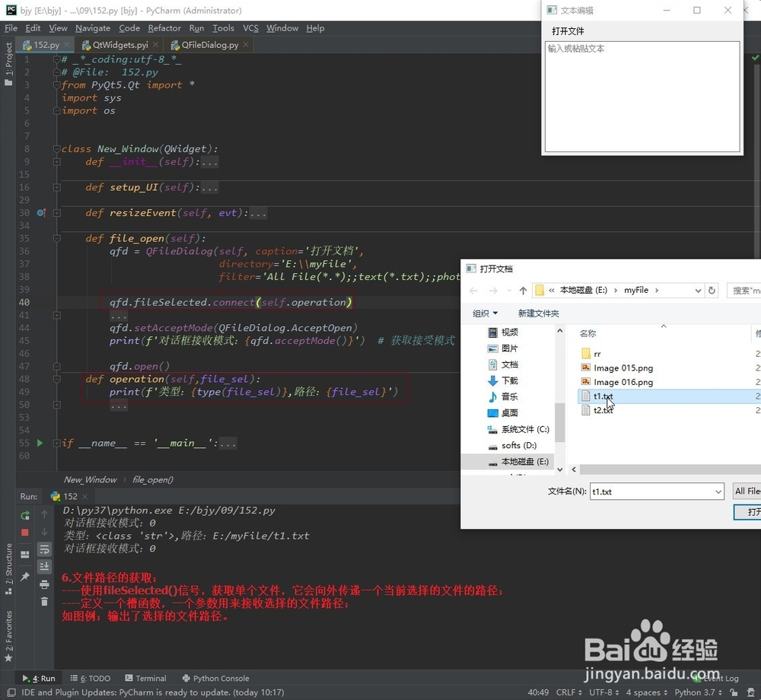
Task: Rerun the 152 script with green rerun icon
Action: coord(25,515)
